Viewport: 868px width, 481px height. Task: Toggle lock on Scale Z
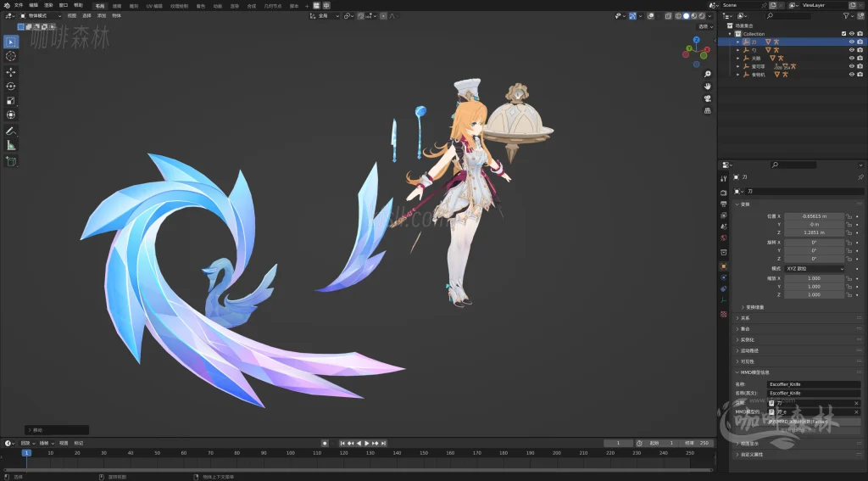tap(849, 295)
